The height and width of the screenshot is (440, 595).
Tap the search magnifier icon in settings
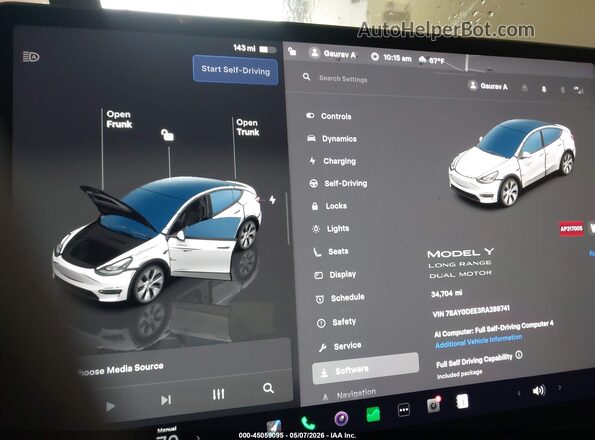pyautogui.click(x=307, y=77)
